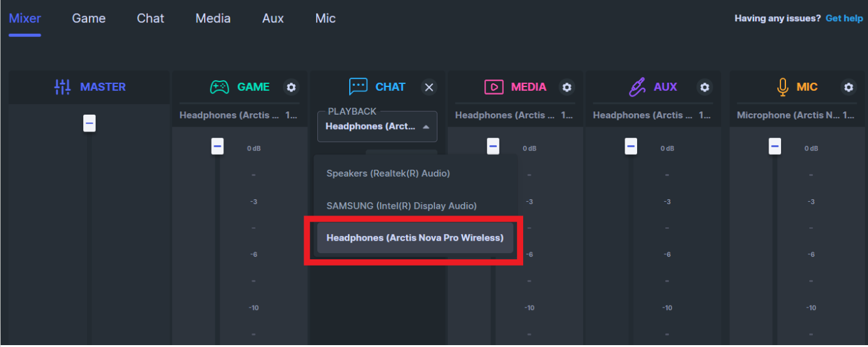
Task: Click the Master volume slider handle
Action: (x=89, y=123)
